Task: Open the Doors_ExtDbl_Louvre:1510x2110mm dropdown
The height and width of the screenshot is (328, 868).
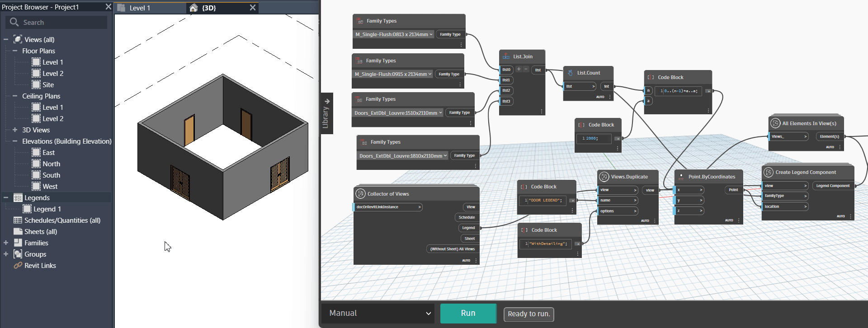Action: (398, 113)
